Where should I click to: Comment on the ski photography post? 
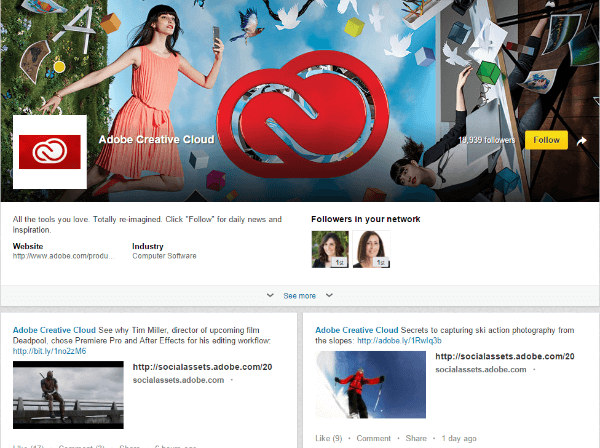(373, 438)
